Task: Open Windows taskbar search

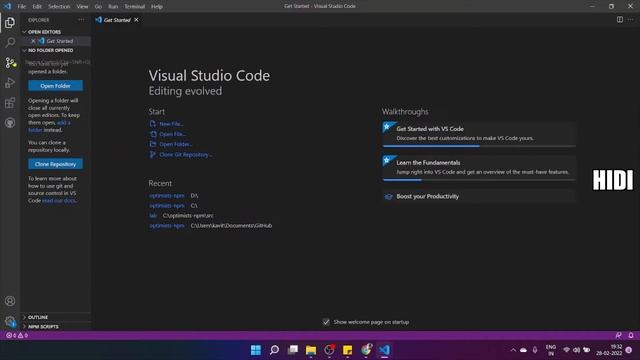Action: (274, 350)
